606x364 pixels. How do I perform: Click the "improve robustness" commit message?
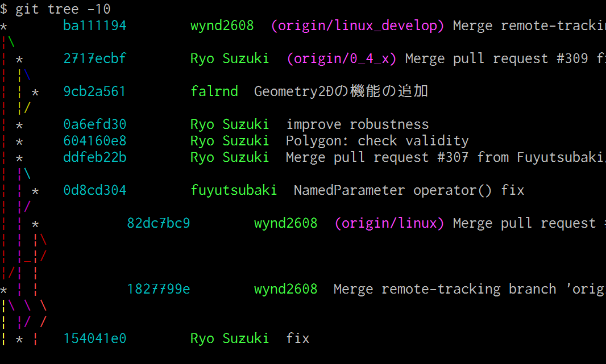coord(357,124)
